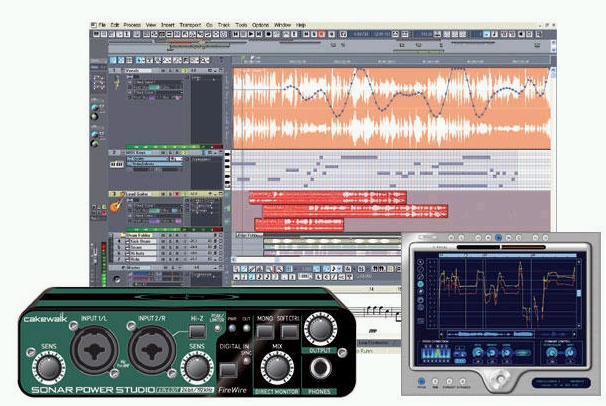606x406 pixels.
Task: Click the square icon at bottom of V-Vocal tools
Action: [420, 321]
